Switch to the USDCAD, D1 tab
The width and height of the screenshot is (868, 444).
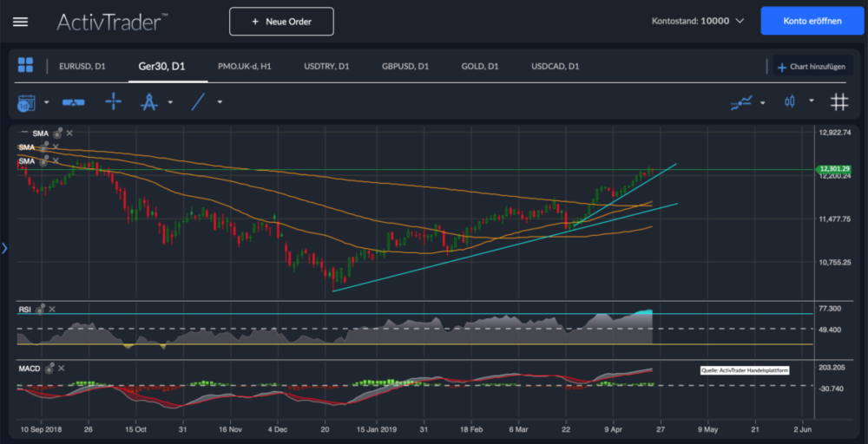coord(556,67)
